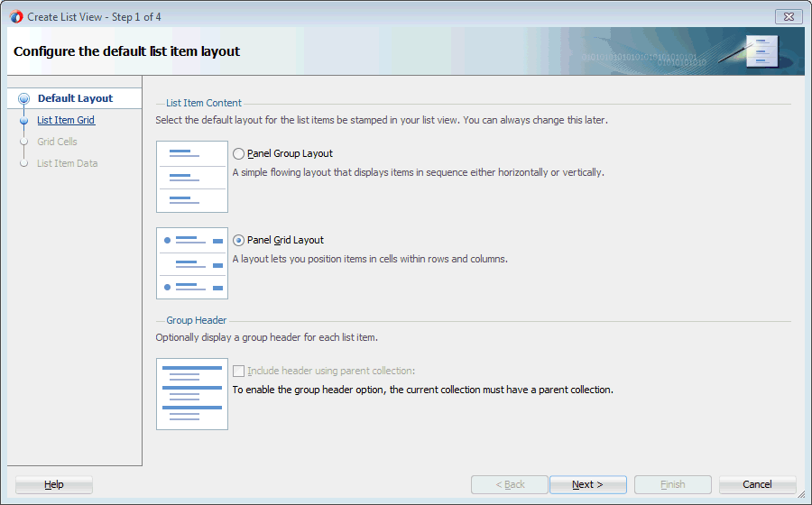Click the 'Group Header' section label
812x505 pixels.
click(197, 320)
